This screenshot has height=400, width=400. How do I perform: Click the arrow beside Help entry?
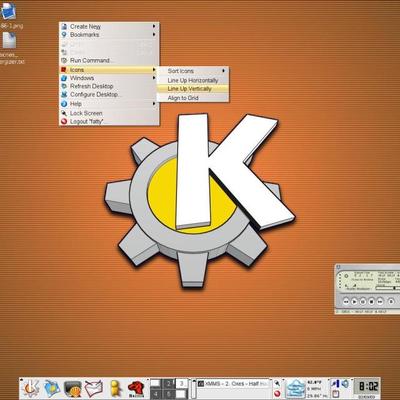pyautogui.click(x=154, y=104)
